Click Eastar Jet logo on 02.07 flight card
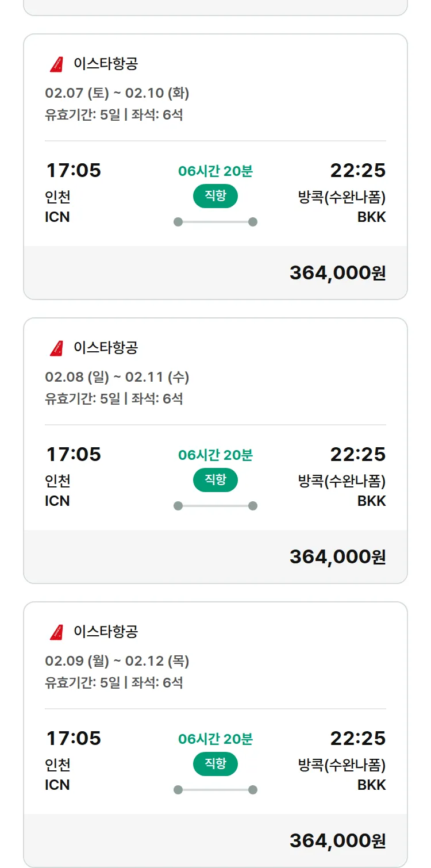The image size is (431, 868). [56, 64]
